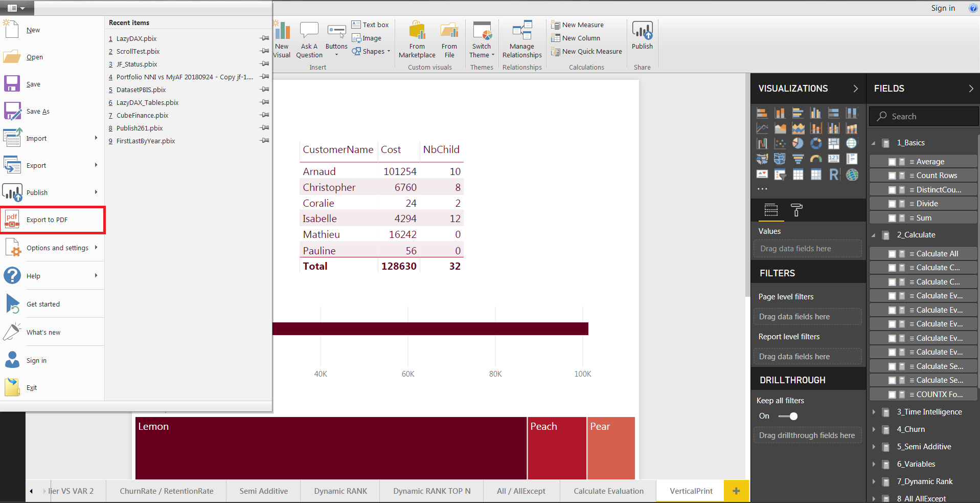Check the Divide measure checkbox
The width and height of the screenshot is (980, 503).
[892, 204]
